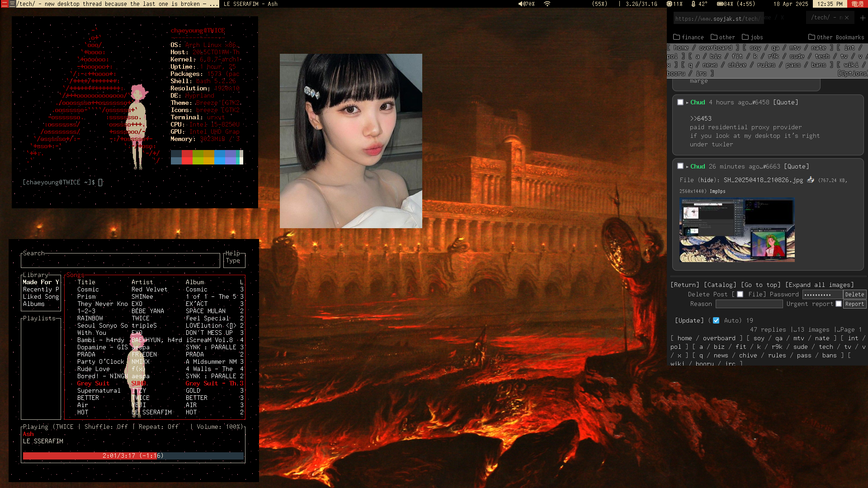The image size is (868, 488).
Task: Open soy board link in top navigation
Action: [755, 47]
